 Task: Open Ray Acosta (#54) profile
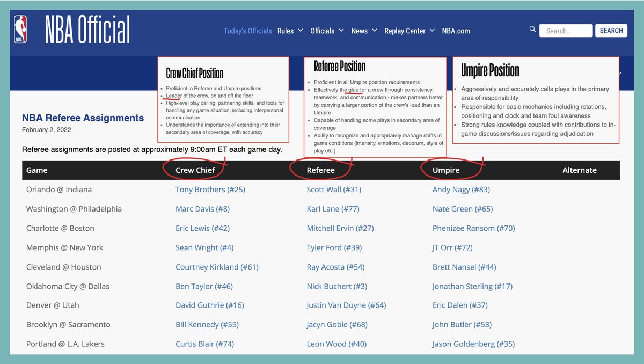335,267
